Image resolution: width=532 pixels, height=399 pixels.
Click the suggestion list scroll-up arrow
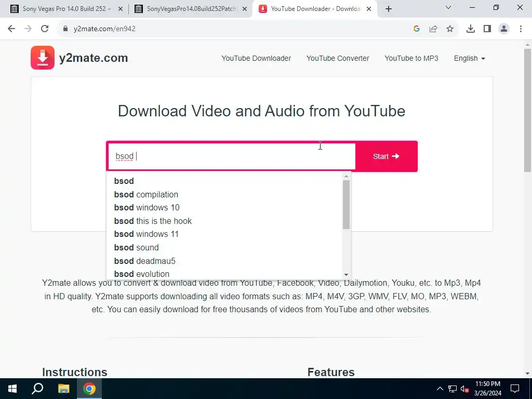(346, 176)
